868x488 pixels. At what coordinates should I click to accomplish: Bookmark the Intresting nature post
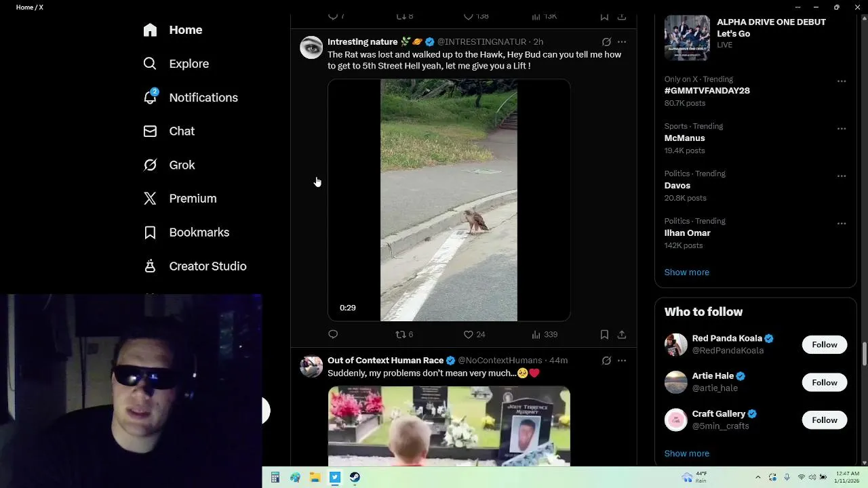[x=604, y=334]
